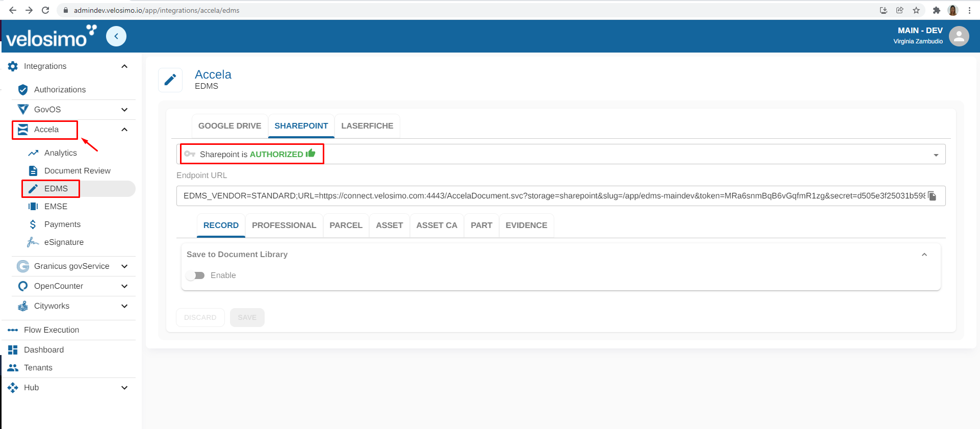
Task: Open the EDMS sidebar item
Action: pos(79,189)
